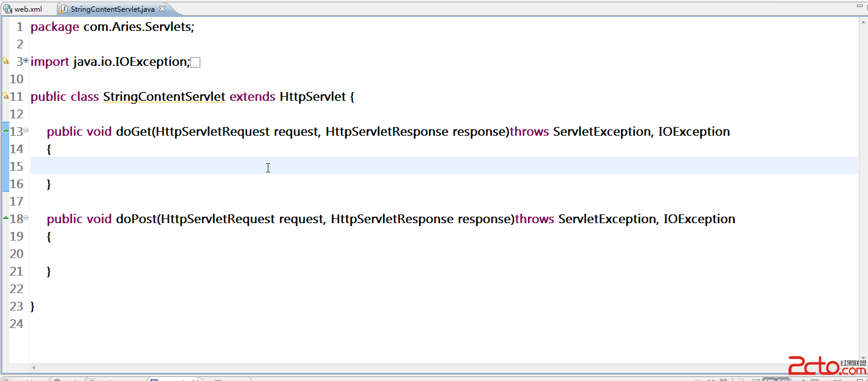
Task: Click 'HttpServletResponse' in the doPost signature
Action: coord(392,219)
